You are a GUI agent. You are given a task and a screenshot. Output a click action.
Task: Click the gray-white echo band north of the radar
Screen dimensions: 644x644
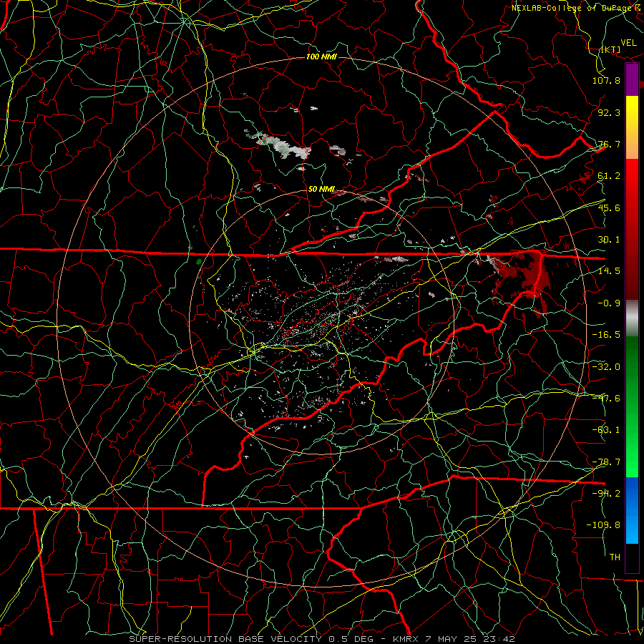[x=279, y=145]
